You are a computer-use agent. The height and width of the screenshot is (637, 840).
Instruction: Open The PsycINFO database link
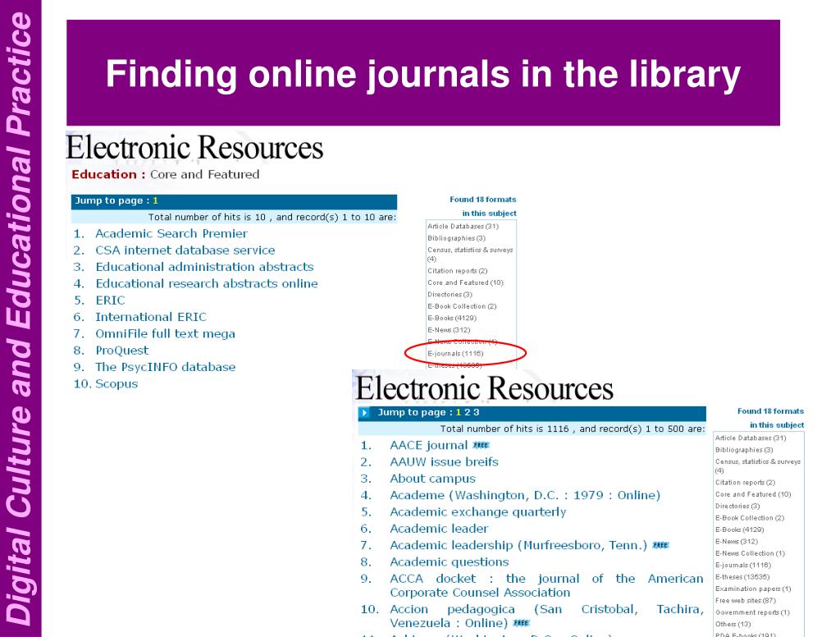165,367
